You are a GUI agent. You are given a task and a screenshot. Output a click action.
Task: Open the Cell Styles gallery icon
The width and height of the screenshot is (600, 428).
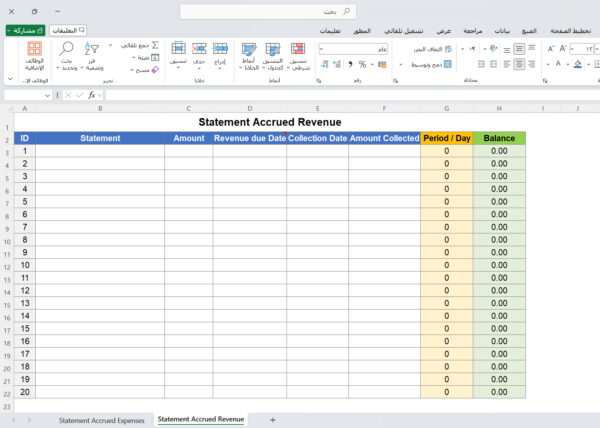[248, 49]
